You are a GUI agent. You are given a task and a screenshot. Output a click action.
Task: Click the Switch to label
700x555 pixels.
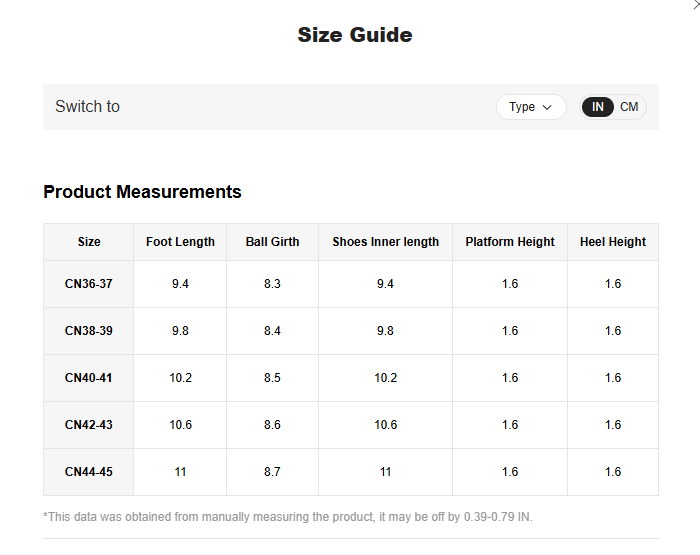click(x=87, y=107)
